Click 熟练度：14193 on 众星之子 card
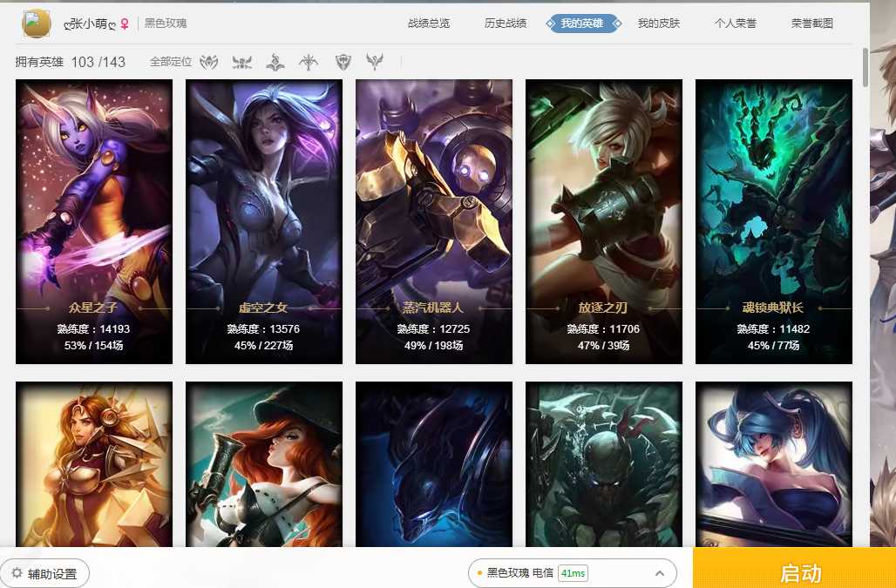This screenshot has width=896, height=588. click(x=94, y=328)
